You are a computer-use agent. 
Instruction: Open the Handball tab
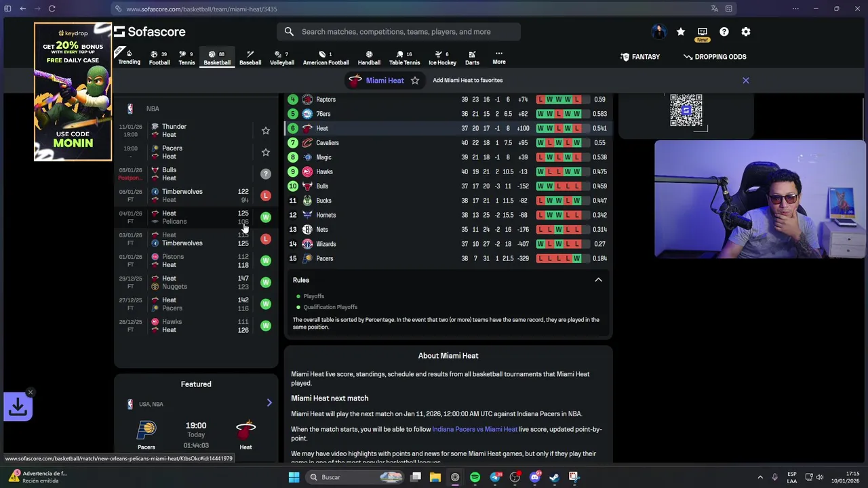pos(369,58)
